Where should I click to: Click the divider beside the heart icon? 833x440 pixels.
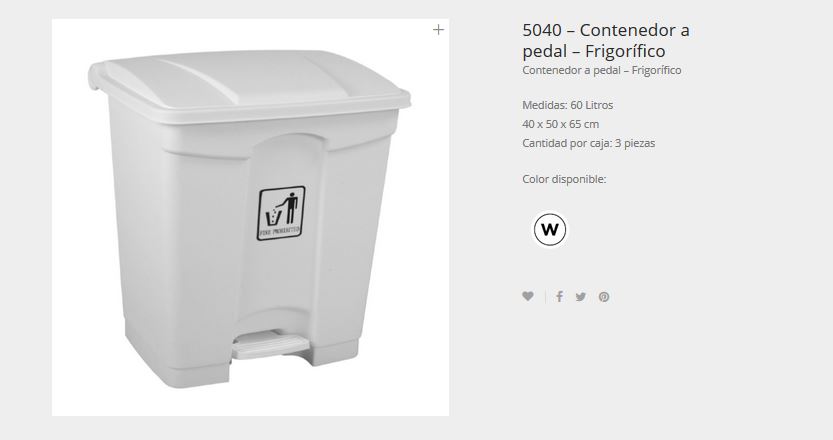[x=545, y=297]
